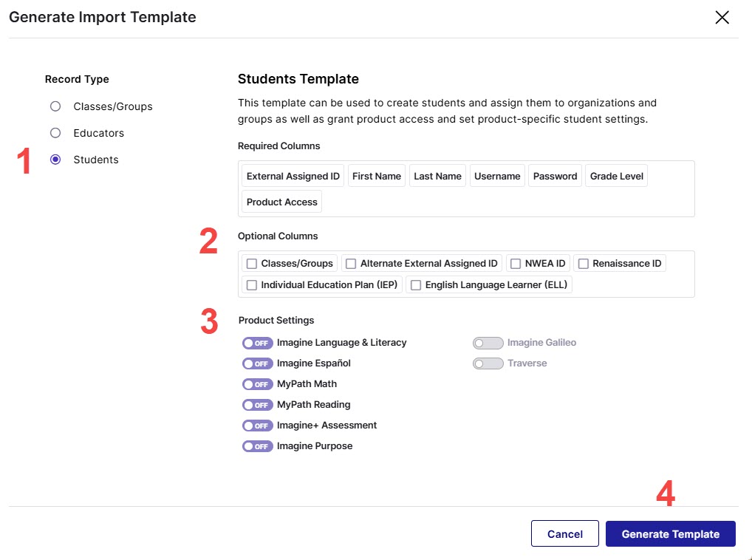Viewport: 752px width, 560px height.
Task: Enable the MyPath Math toggle
Action: [x=258, y=384]
